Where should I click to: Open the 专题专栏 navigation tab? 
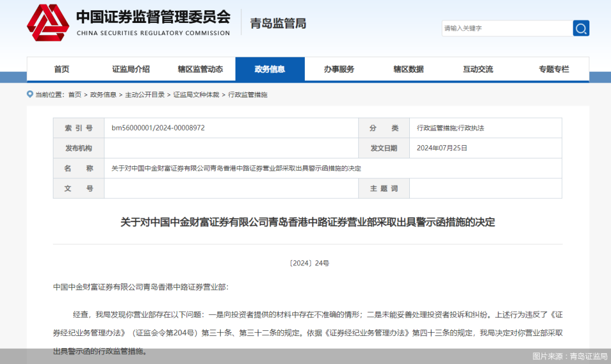554,69
